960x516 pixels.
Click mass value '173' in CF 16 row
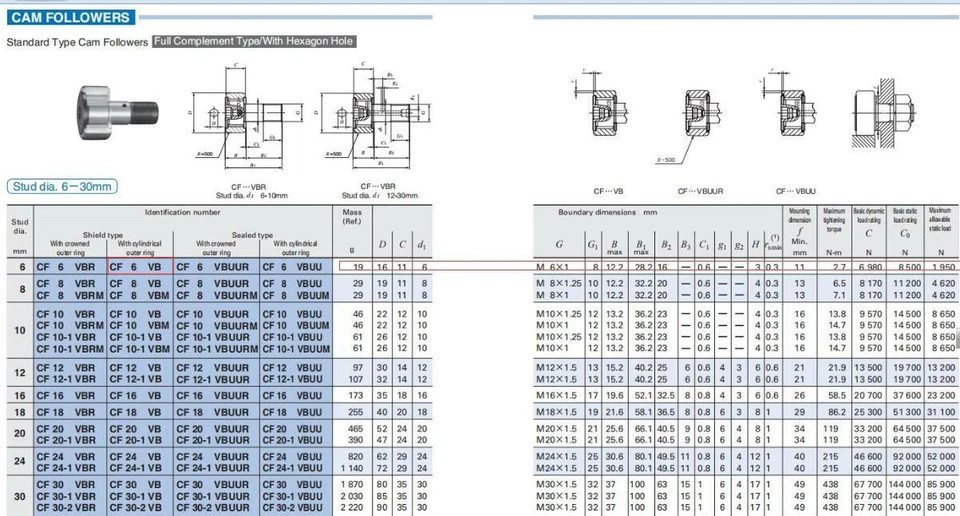[x=356, y=396]
